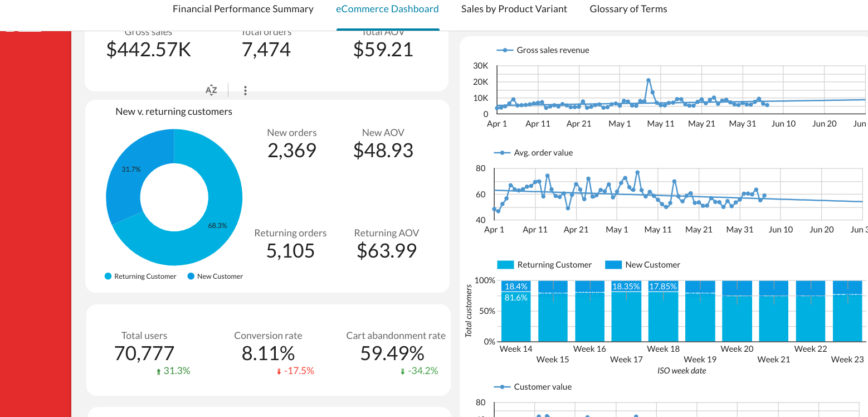The image size is (868, 417).
Task: Click the New AOV value $48.93
Action: [x=383, y=151]
